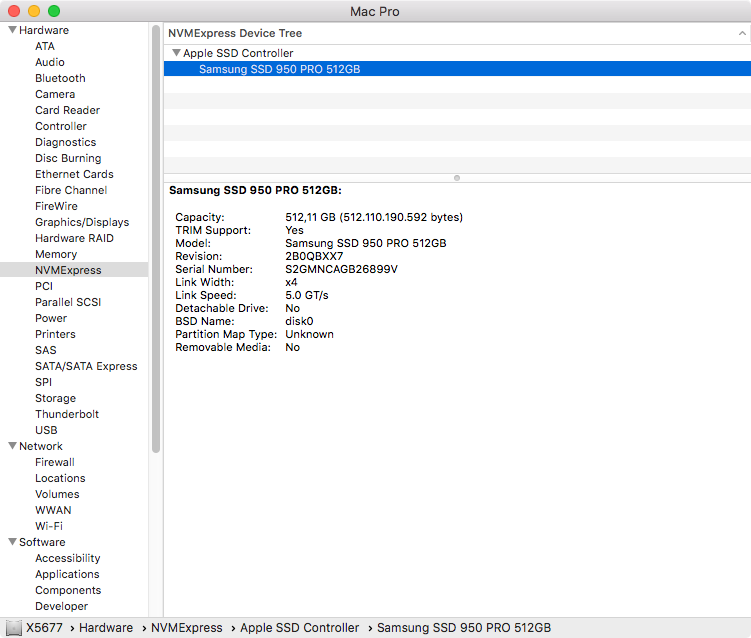Select Developer under Software
This screenshot has width=751, height=638.
coord(61,606)
